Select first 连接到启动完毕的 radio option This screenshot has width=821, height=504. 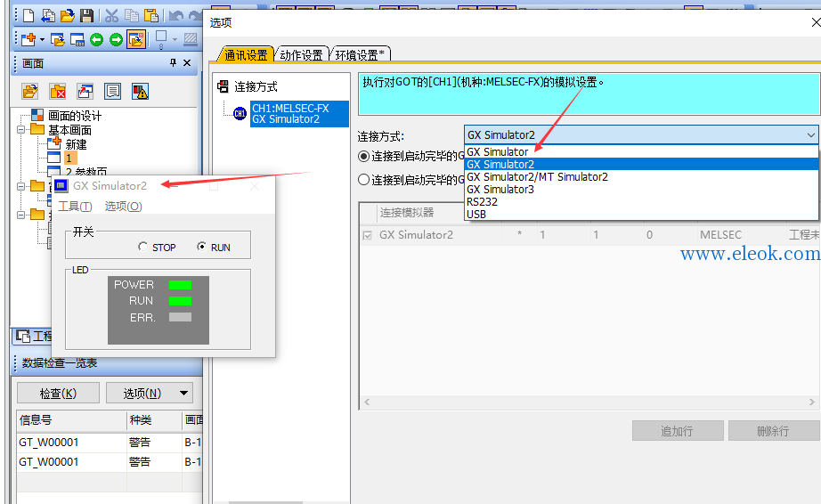(363, 156)
